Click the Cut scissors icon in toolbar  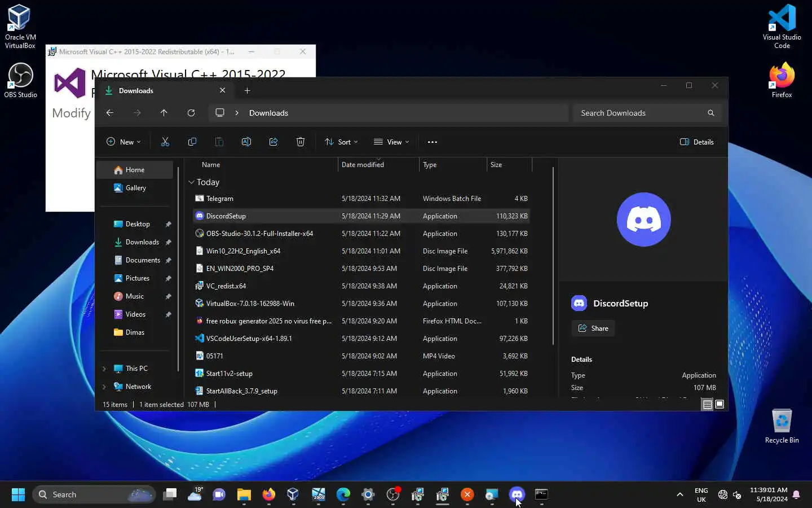click(165, 142)
